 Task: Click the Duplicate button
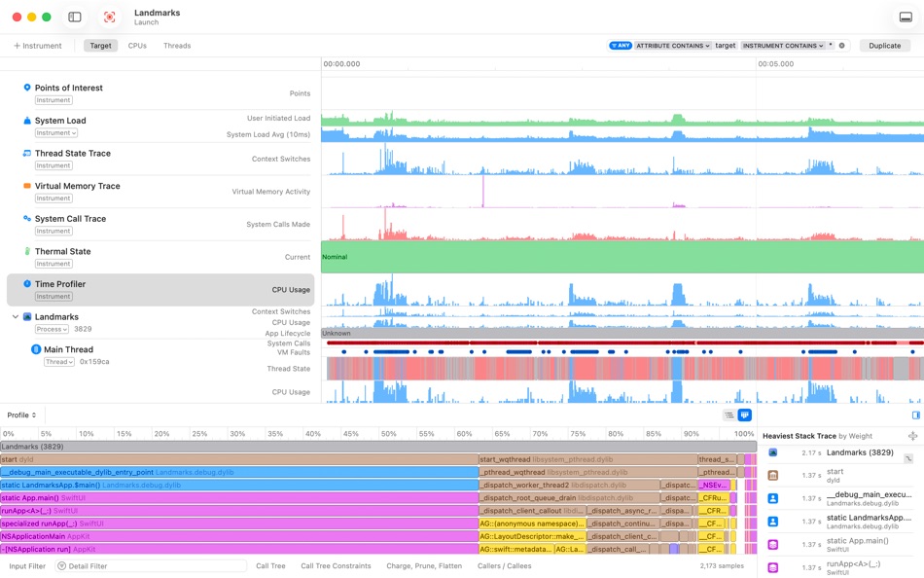click(884, 46)
